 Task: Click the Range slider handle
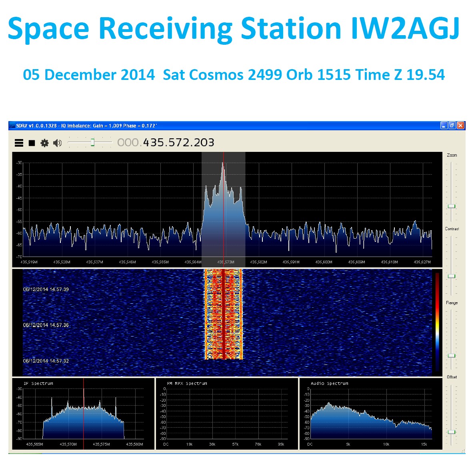point(451,355)
